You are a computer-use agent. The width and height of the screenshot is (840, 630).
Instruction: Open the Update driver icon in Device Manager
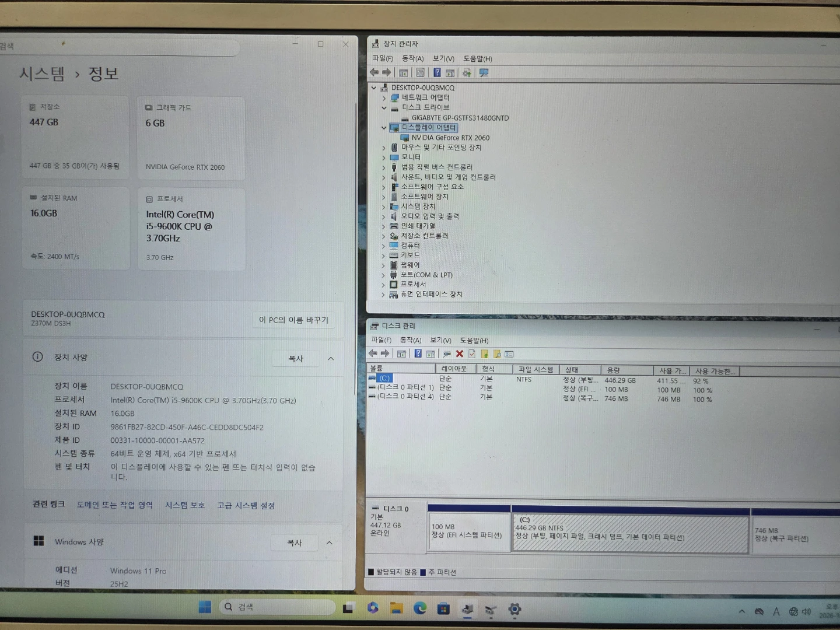tap(466, 73)
